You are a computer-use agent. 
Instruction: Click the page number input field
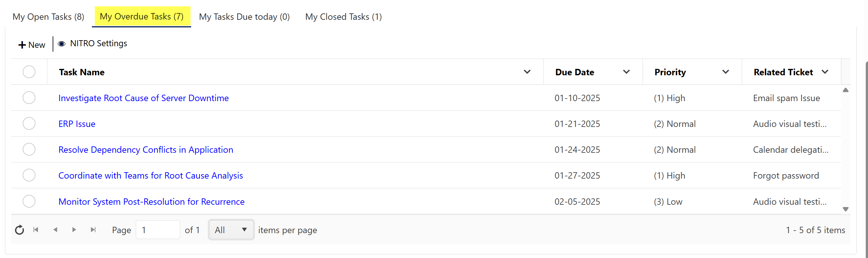[x=158, y=230]
